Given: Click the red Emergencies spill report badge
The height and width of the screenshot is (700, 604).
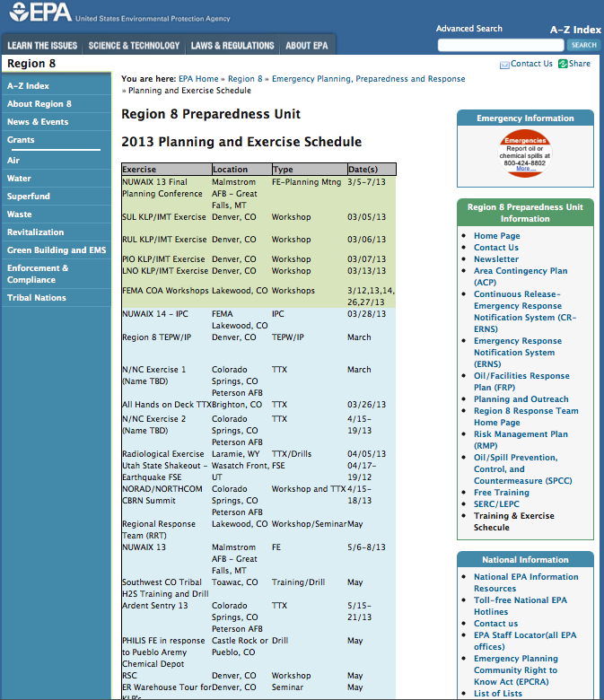Looking at the screenshot, I should 525,153.
